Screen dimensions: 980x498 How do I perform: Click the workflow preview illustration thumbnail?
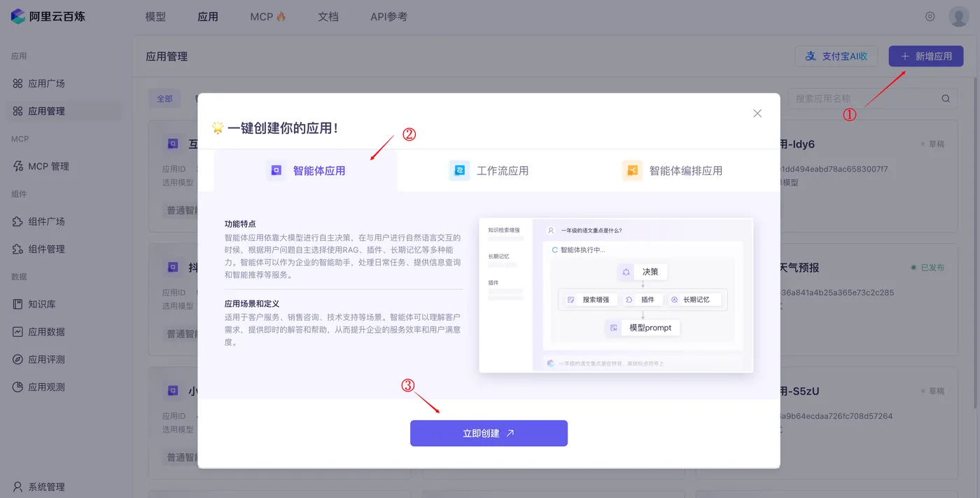(616, 295)
